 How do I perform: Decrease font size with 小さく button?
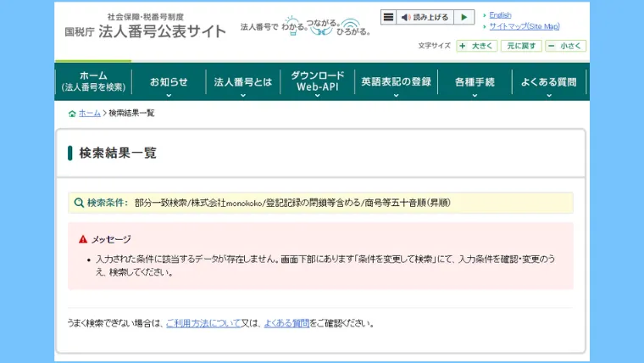point(565,46)
